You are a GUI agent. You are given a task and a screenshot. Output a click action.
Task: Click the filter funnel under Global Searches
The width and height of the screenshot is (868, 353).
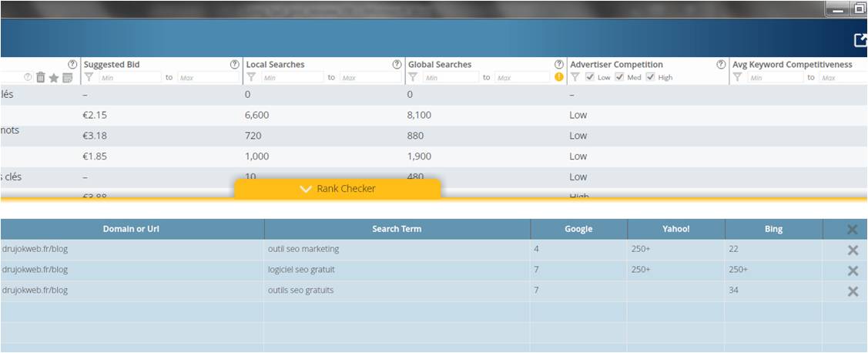tap(413, 77)
